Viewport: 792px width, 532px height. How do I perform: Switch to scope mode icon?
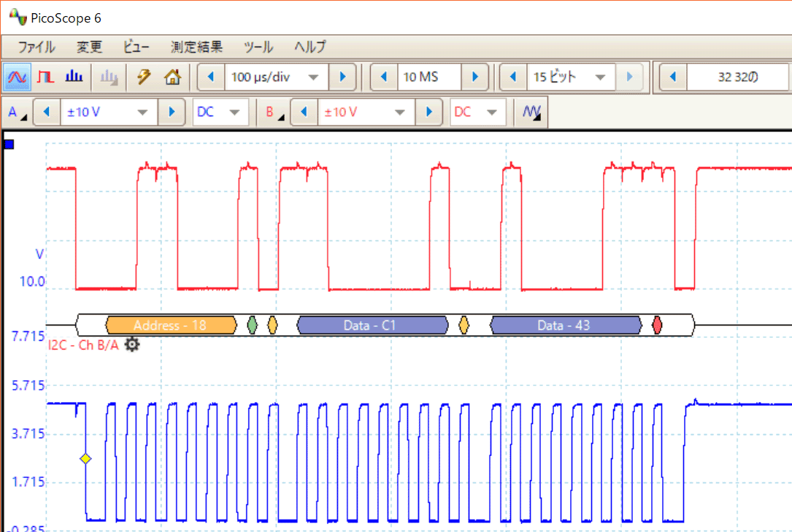coord(16,77)
